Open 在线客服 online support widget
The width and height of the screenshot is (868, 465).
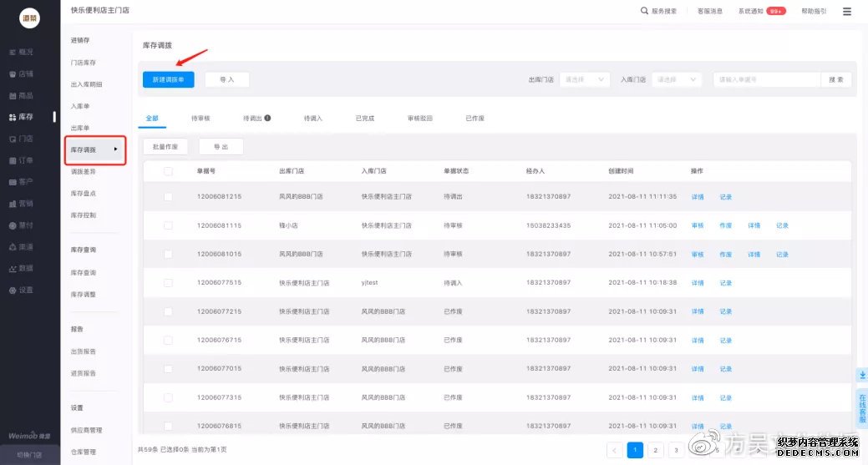click(x=862, y=408)
